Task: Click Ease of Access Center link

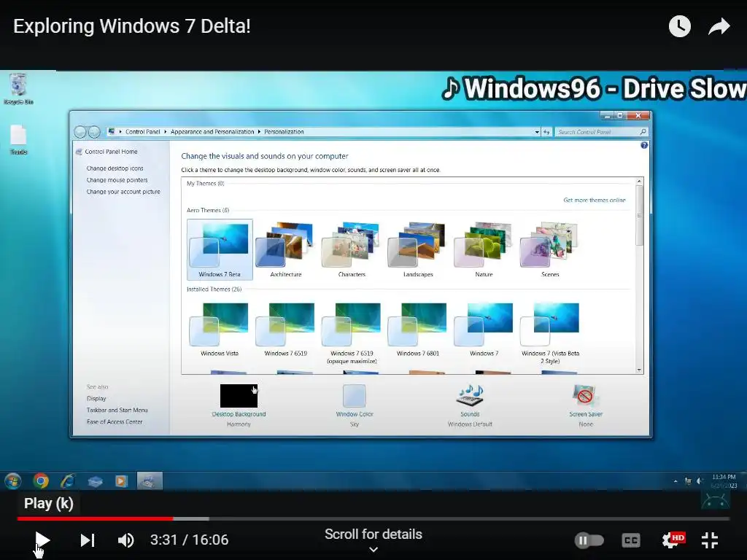Action: pyautogui.click(x=115, y=422)
